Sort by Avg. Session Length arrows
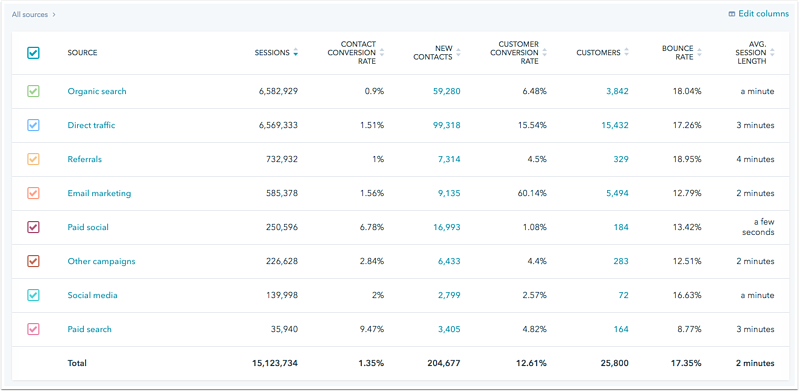The height and width of the screenshot is (391, 799). pos(772,53)
